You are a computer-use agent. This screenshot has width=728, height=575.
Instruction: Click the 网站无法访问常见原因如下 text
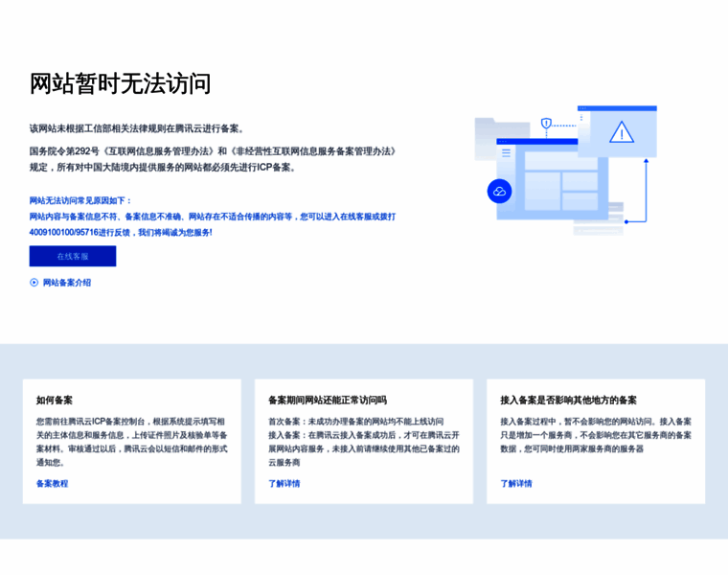point(80,200)
